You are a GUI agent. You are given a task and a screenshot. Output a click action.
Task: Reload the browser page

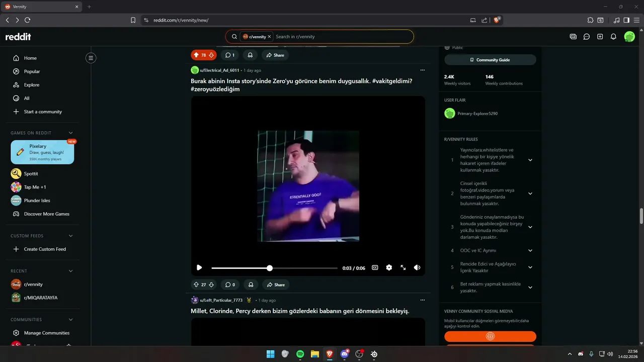pyautogui.click(x=27, y=20)
